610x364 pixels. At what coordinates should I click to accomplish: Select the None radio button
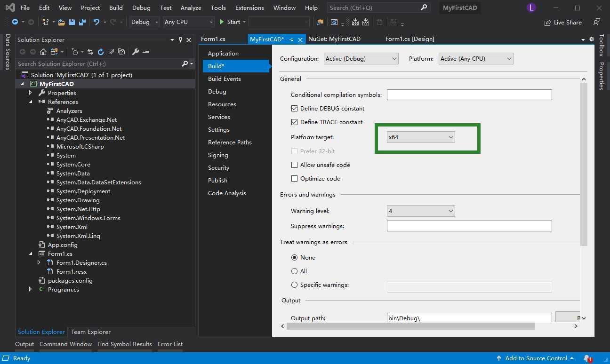click(x=295, y=257)
